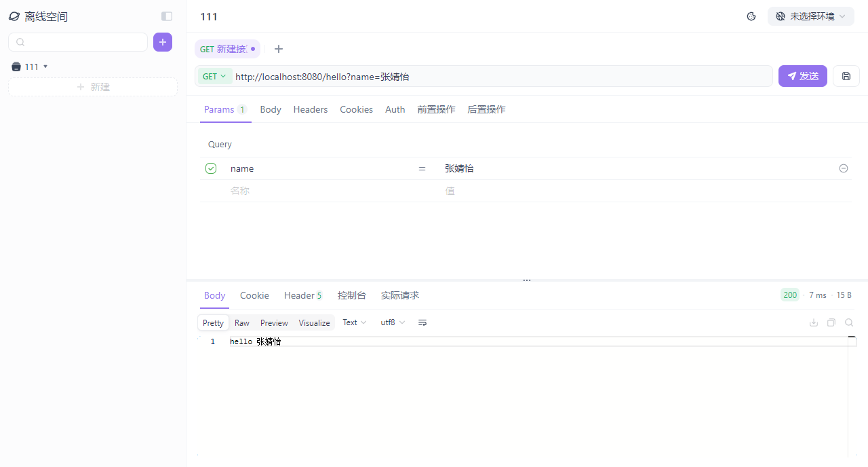The height and width of the screenshot is (467, 868).
Task: Download the response body
Action: (814, 322)
